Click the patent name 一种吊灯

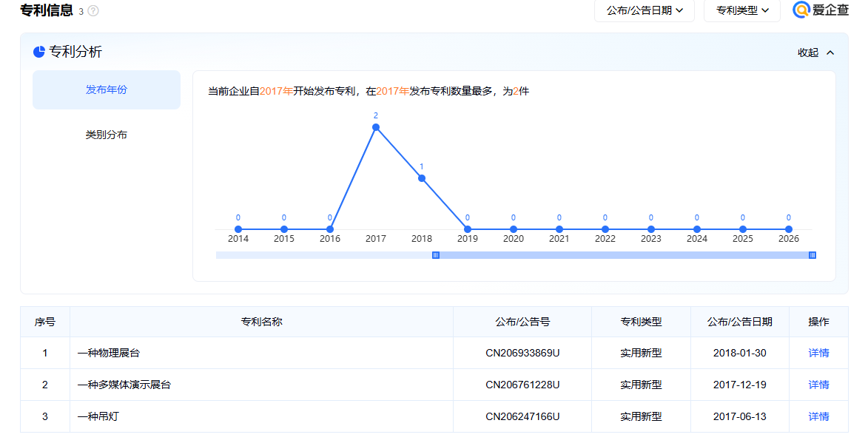point(98,416)
